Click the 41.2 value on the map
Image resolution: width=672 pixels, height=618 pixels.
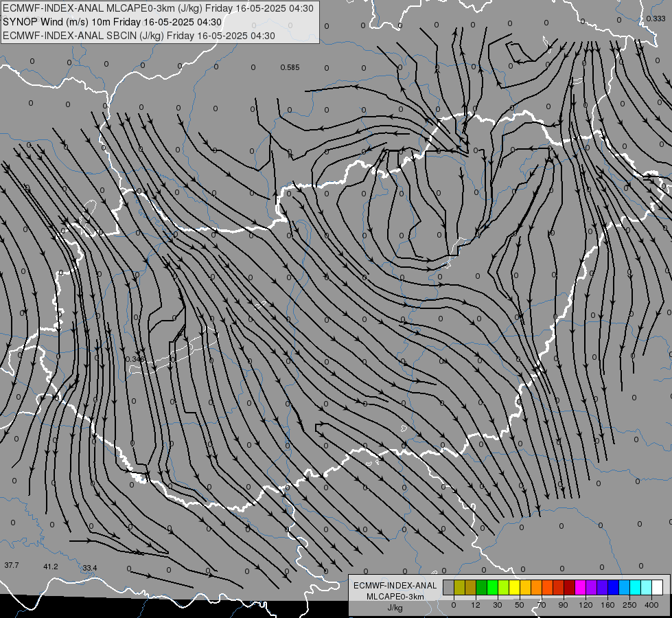coord(51,566)
